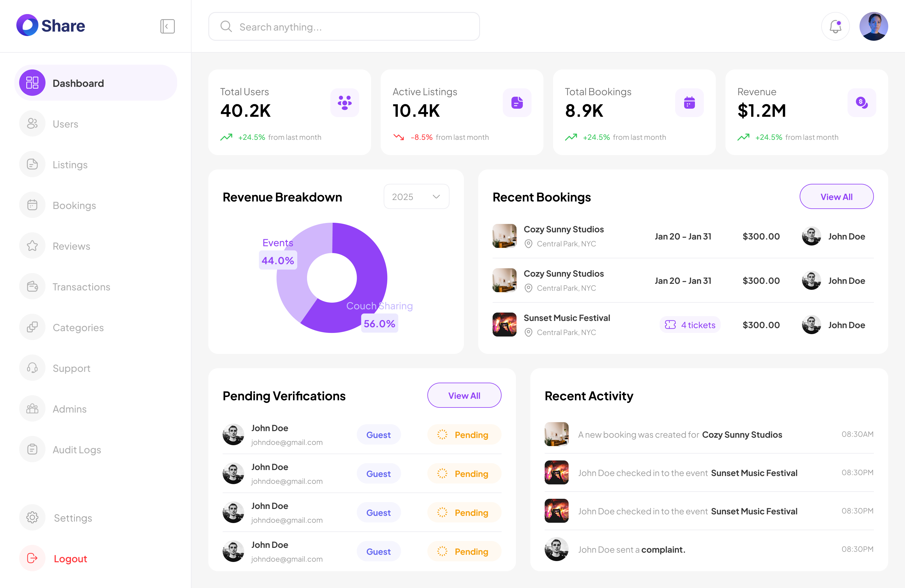View All pending verifications
The height and width of the screenshot is (588, 905).
point(464,395)
